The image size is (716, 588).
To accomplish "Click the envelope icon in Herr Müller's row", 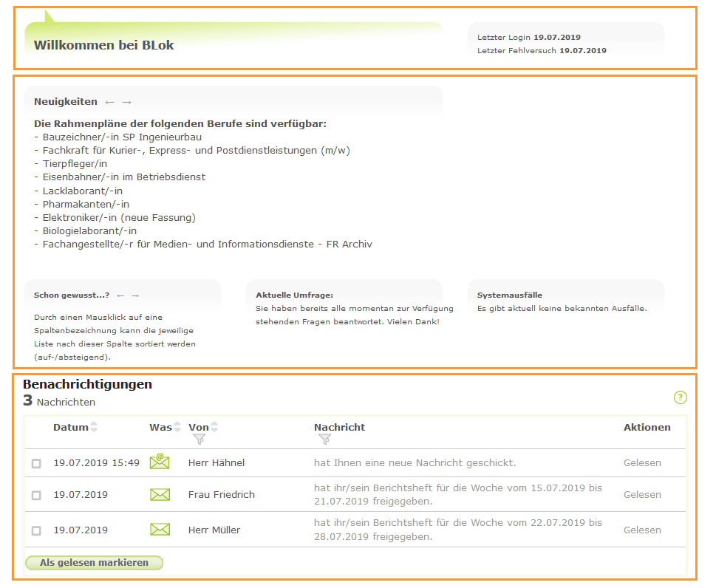I will 160,530.
